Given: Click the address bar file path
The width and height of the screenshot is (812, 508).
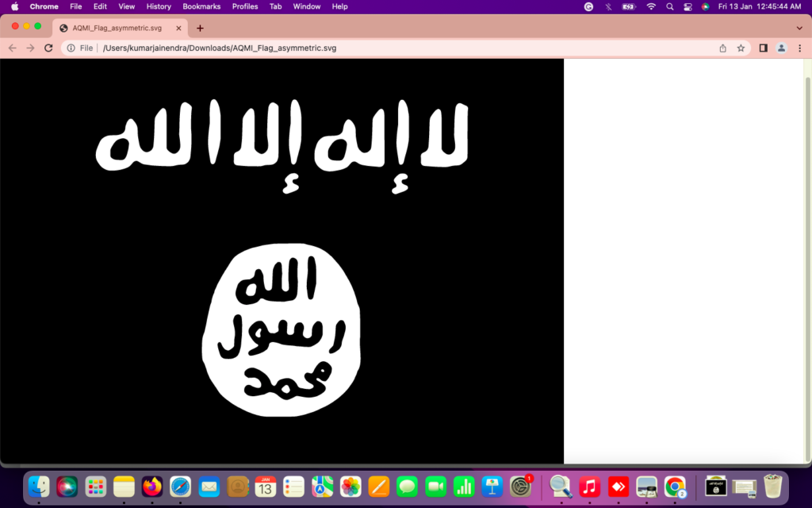Looking at the screenshot, I should pyautogui.click(x=220, y=48).
